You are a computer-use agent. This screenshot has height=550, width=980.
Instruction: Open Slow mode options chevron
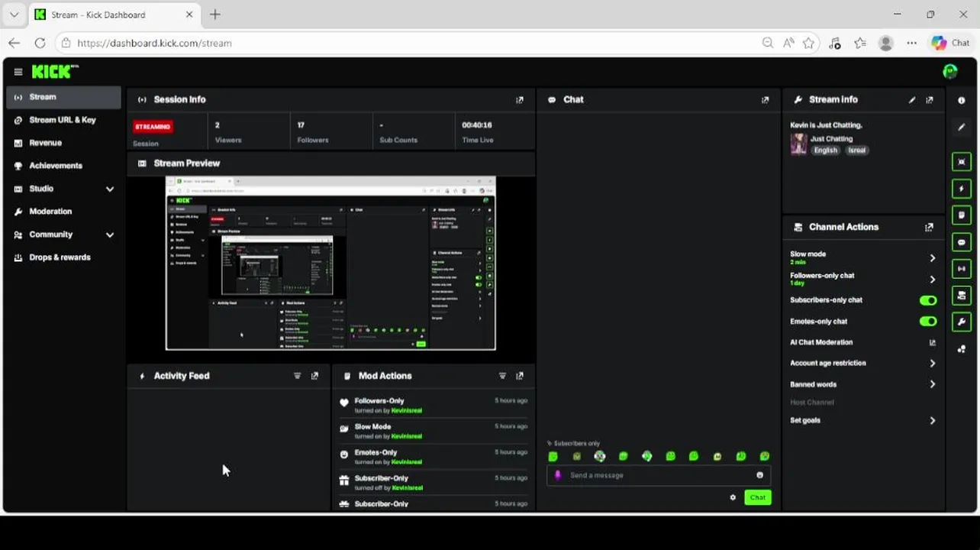(x=932, y=258)
